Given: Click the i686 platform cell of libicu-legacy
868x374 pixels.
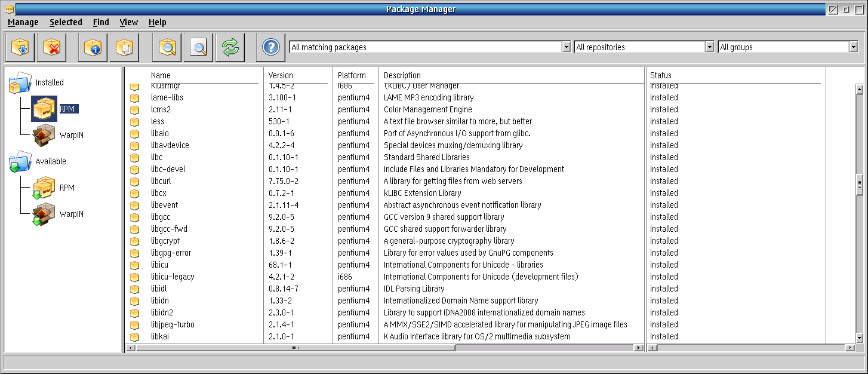Looking at the screenshot, I should [x=345, y=277].
